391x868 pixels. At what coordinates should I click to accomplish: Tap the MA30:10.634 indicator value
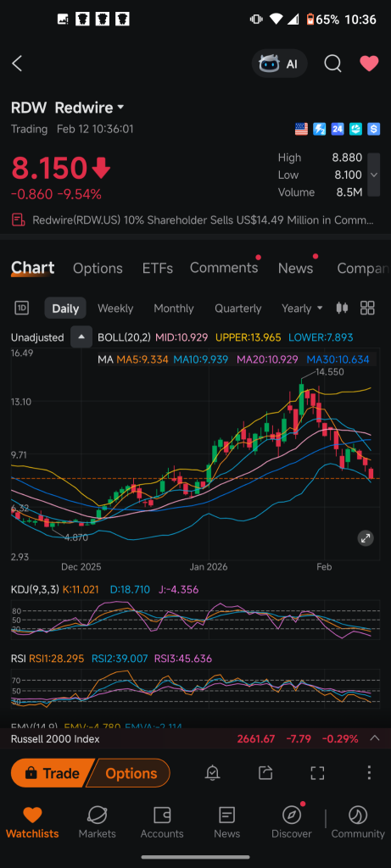coord(338,359)
